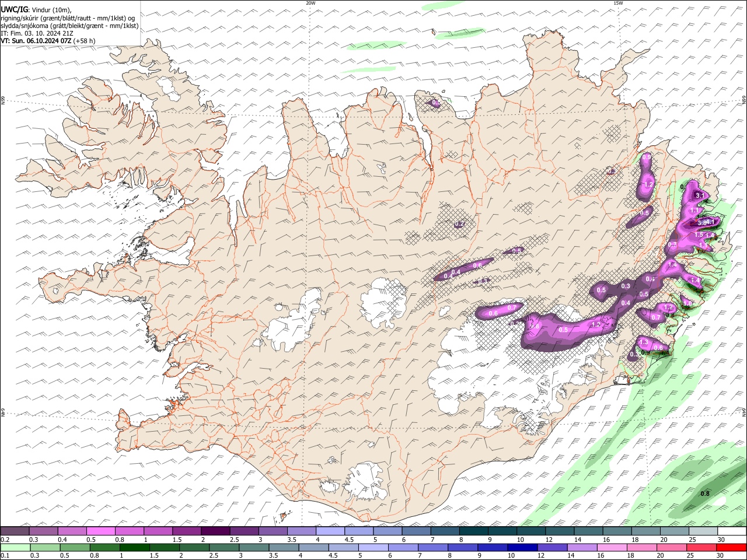
Task: Select the bright pink upper legend swatch at 0.5
Action: click(x=100, y=531)
